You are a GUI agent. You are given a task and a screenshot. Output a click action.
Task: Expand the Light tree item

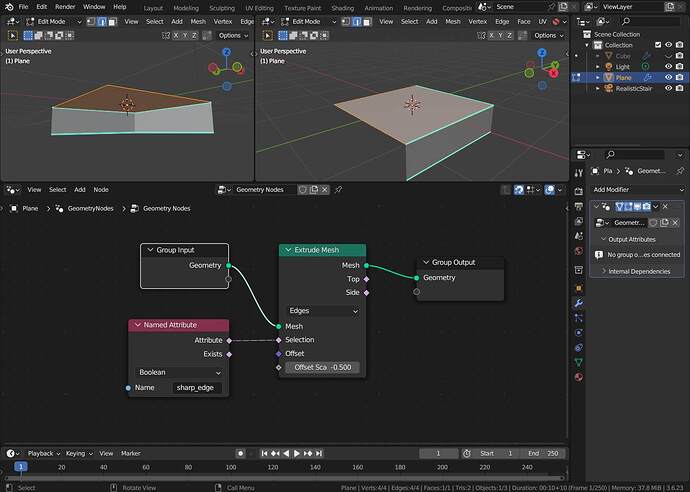(x=598, y=66)
